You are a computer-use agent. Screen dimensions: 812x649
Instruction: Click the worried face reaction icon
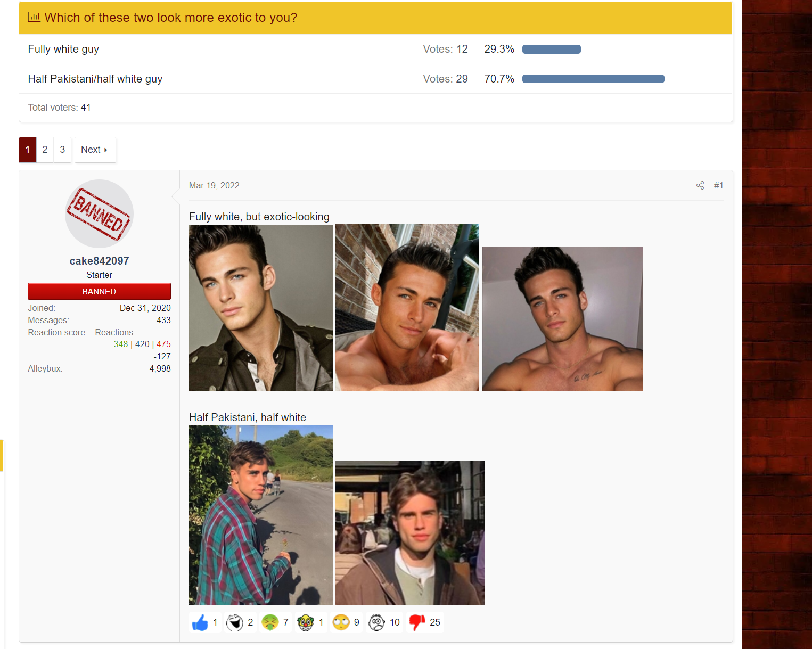[x=376, y=622]
